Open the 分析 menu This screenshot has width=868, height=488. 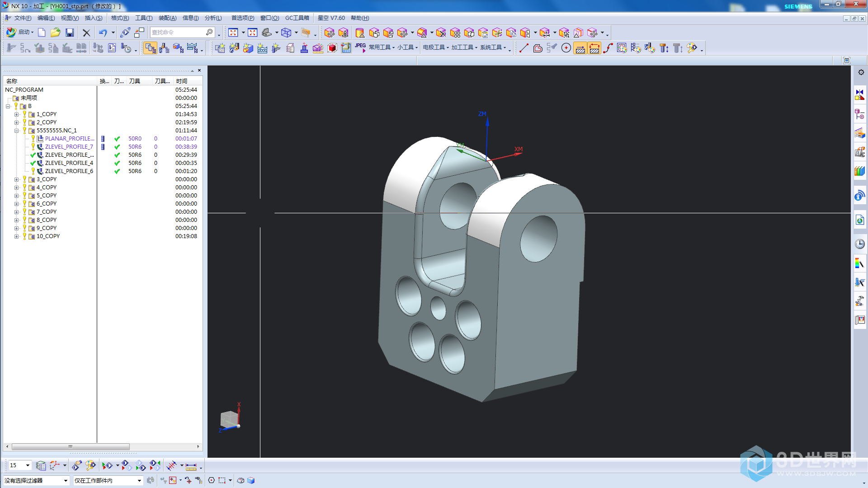pos(213,17)
